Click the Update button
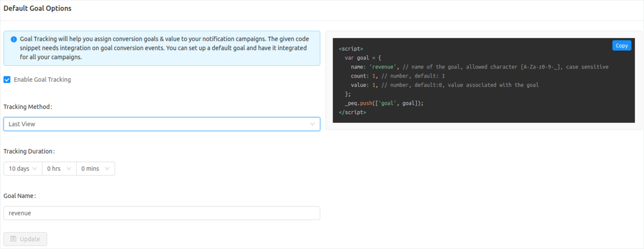Screen dimensions: 644x249 (25, 239)
